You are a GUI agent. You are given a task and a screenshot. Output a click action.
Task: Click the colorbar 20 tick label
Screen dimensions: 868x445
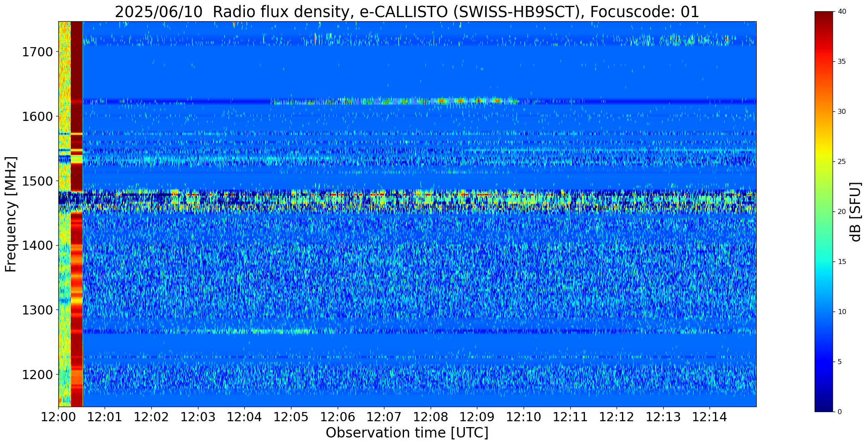tap(842, 212)
